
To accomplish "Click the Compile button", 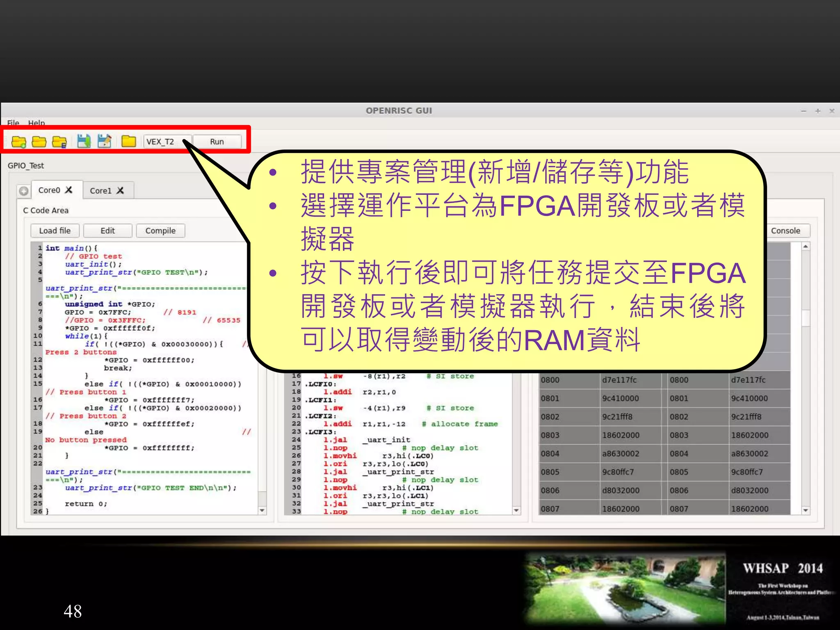I will [x=160, y=231].
